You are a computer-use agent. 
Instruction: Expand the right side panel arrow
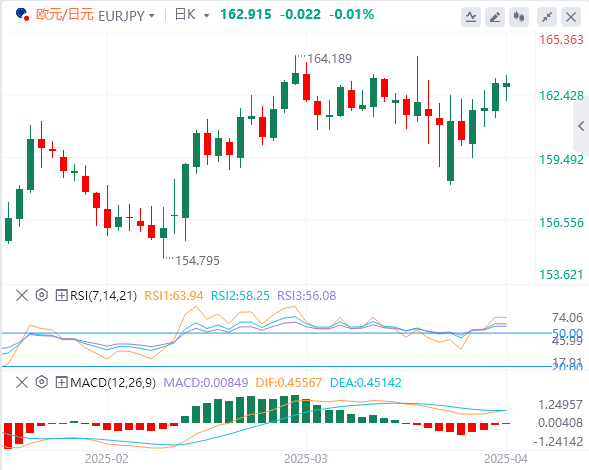pos(581,126)
